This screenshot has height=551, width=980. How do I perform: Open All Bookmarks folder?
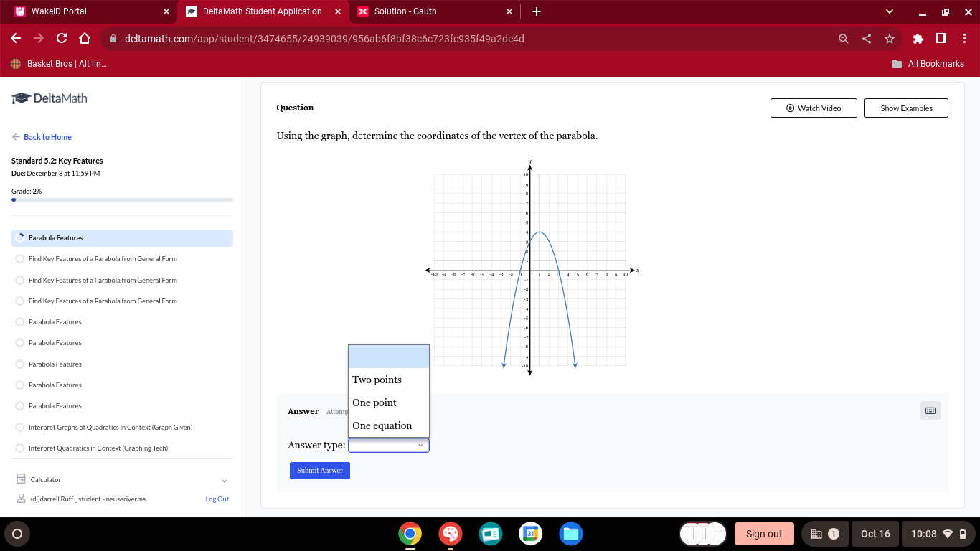(928, 64)
